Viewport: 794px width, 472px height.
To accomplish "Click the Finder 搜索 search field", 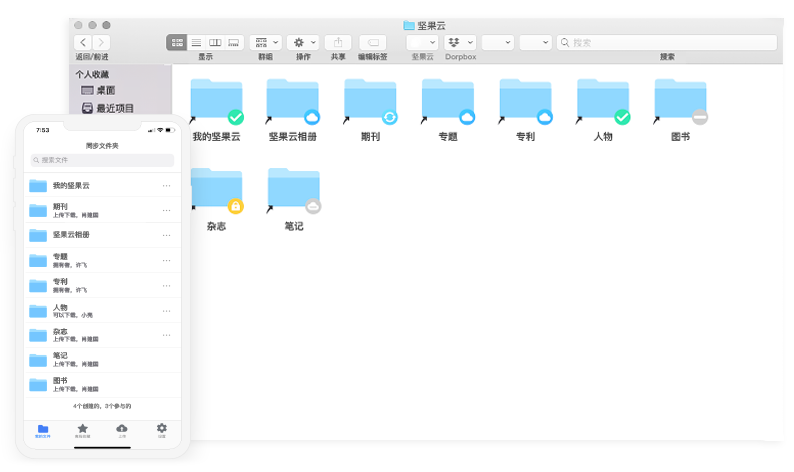I will (667, 43).
